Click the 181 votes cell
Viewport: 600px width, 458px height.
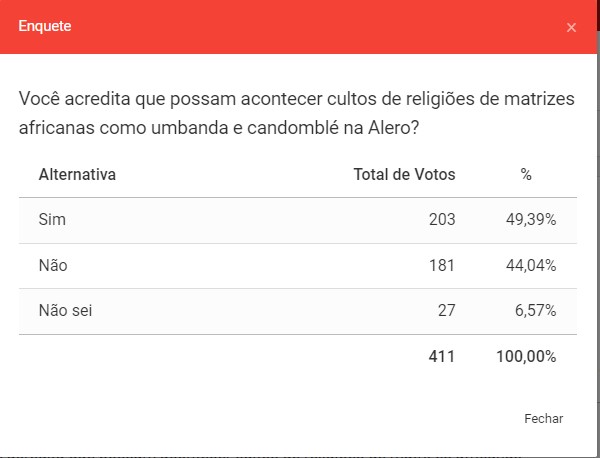pyautogui.click(x=441, y=265)
